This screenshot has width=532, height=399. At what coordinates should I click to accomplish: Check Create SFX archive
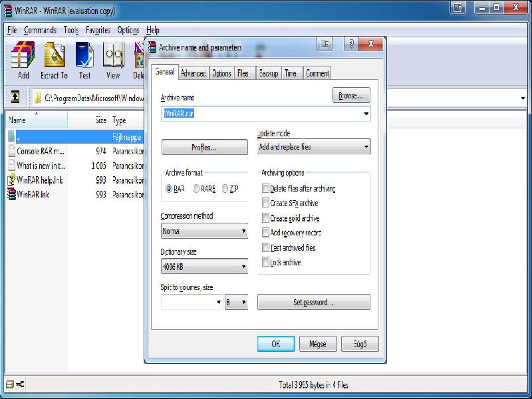point(265,203)
